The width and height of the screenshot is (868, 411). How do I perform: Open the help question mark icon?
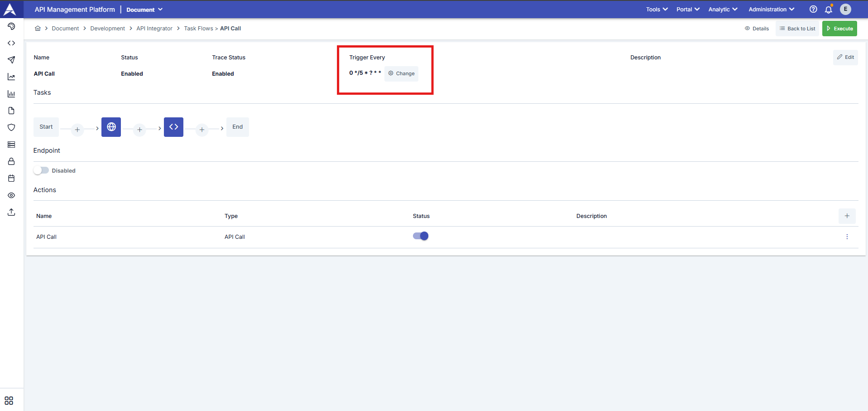[x=813, y=10]
